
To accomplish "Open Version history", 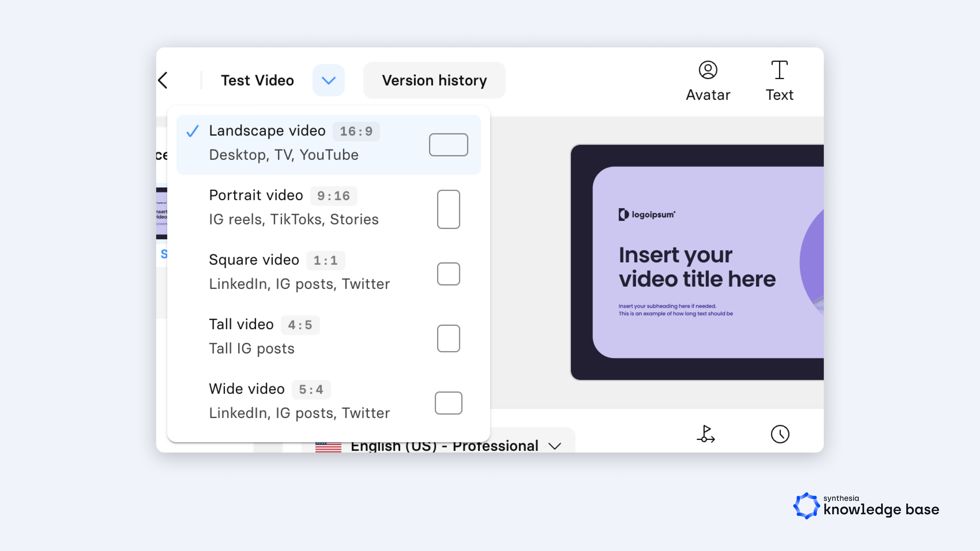I will pyautogui.click(x=434, y=80).
